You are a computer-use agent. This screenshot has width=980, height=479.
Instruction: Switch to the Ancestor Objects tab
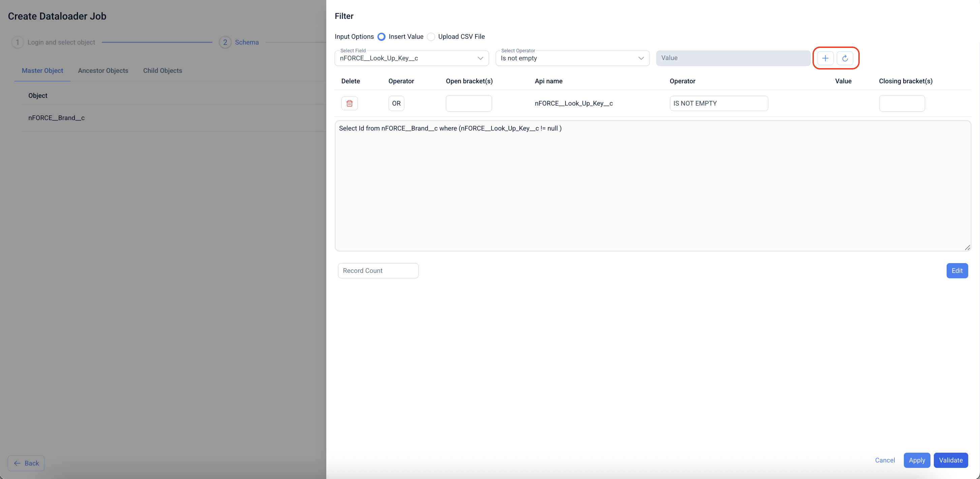point(103,71)
